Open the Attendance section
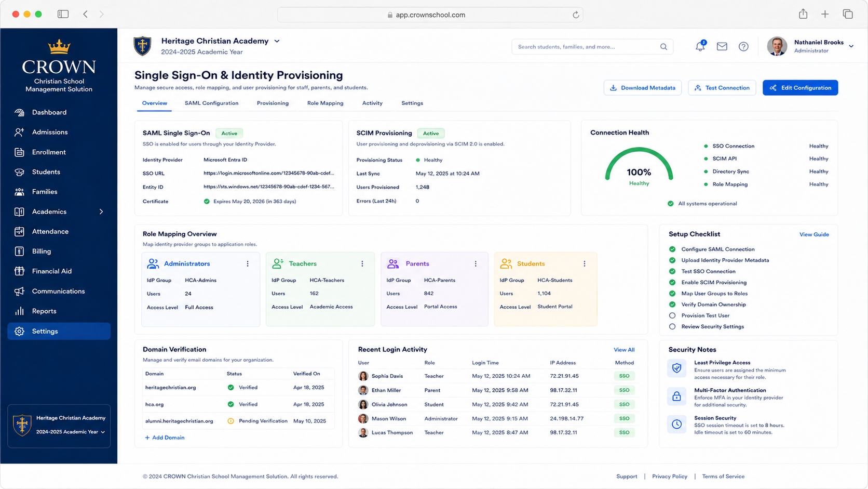Screen dimensions: 868x489 coord(59,231)
